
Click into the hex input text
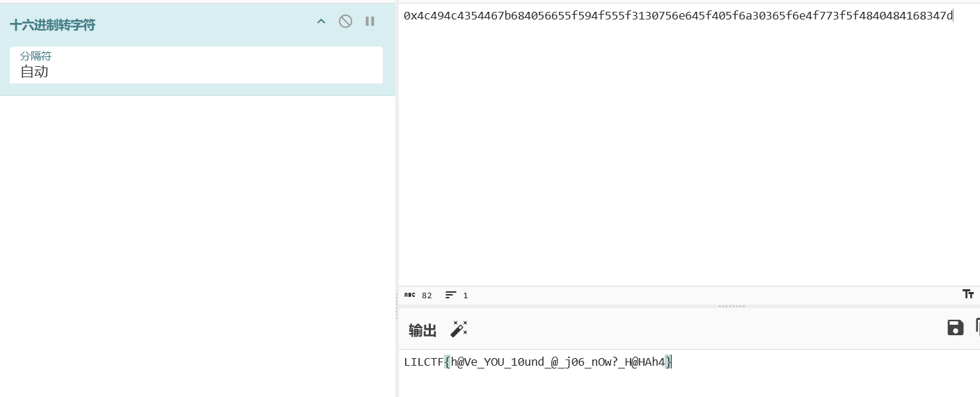[x=677, y=16]
